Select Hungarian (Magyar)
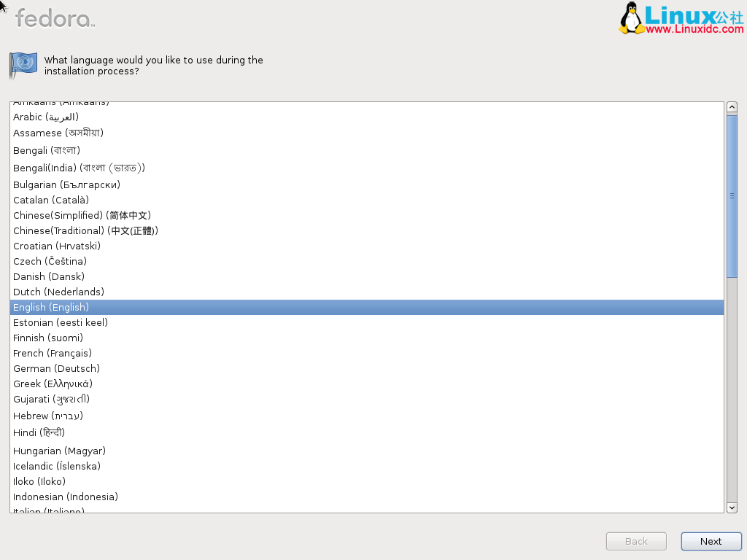This screenshot has height=560, width=747. click(367, 451)
